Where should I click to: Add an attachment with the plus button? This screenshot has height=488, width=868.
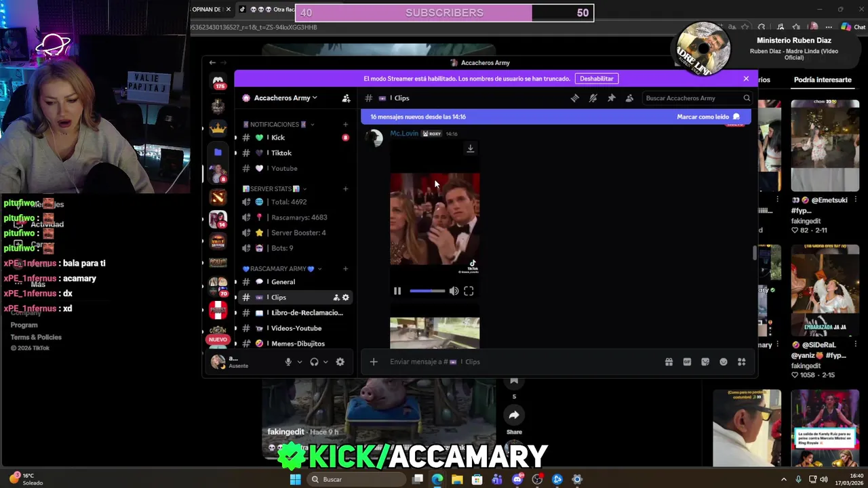374,362
